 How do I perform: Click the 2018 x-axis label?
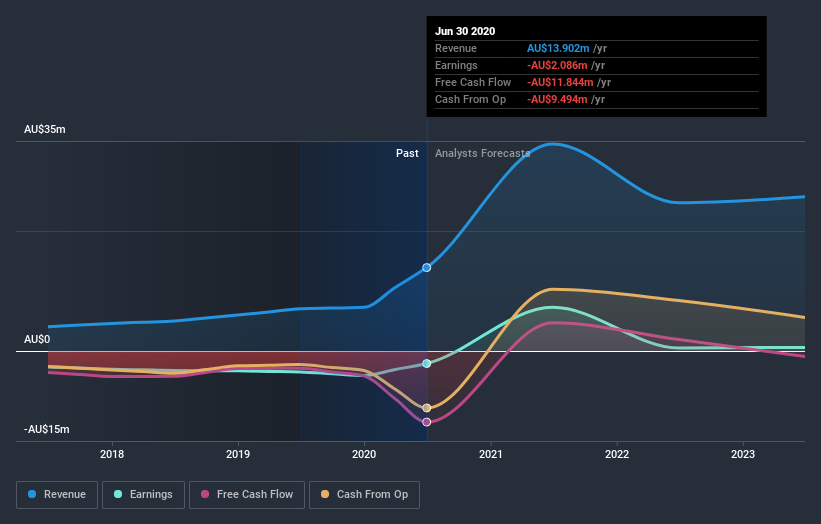click(x=112, y=454)
